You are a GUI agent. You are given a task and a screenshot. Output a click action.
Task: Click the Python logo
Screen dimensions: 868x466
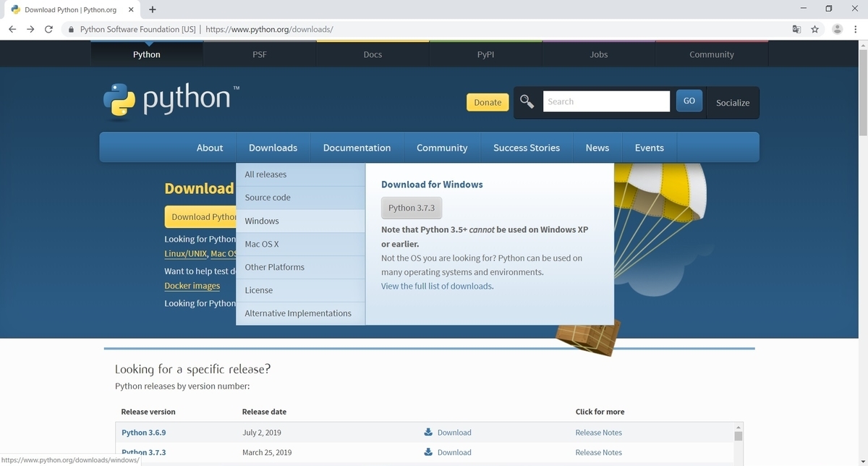(x=171, y=101)
